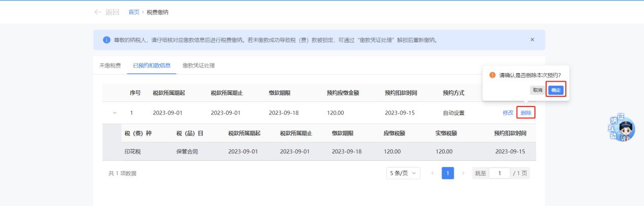644x206 pixels.
Task: Click 删除 for the scheduled payment row
Action: tap(526, 113)
